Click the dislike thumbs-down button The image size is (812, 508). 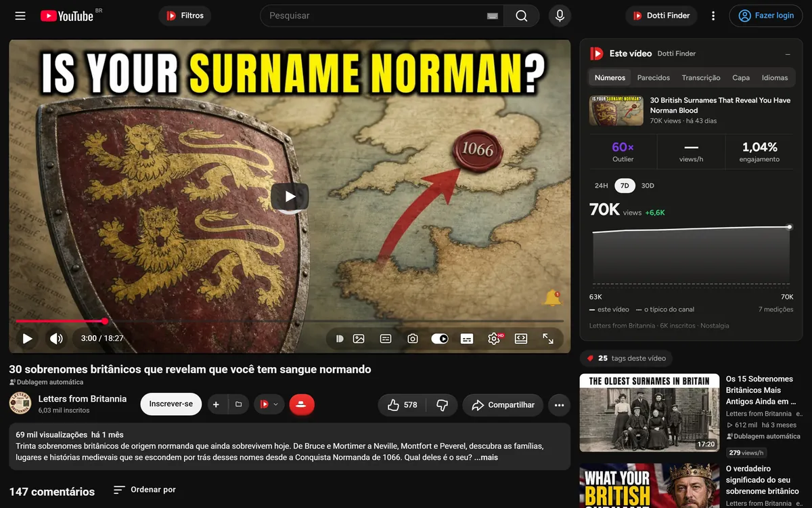(x=442, y=405)
